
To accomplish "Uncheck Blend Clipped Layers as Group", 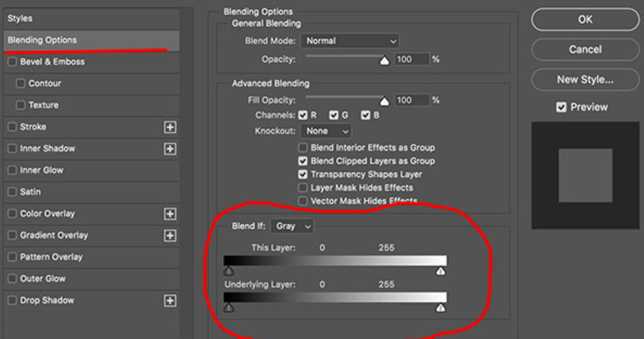I will click(x=302, y=161).
